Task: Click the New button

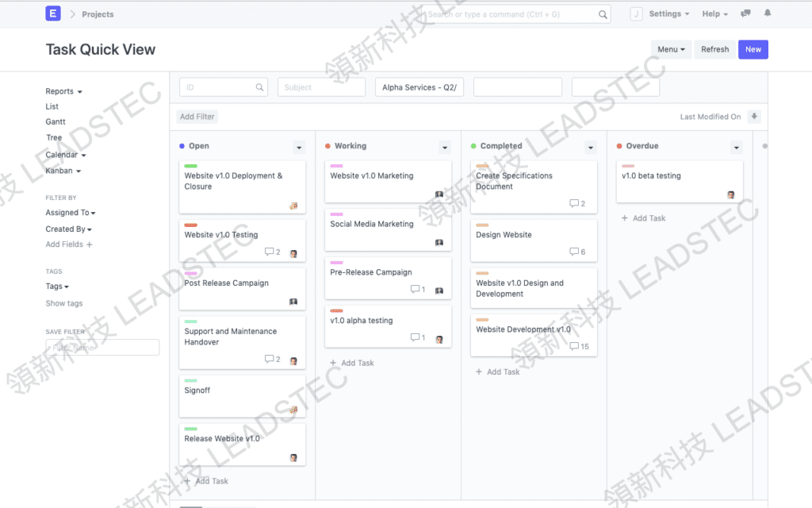Action: pyautogui.click(x=753, y=49)
